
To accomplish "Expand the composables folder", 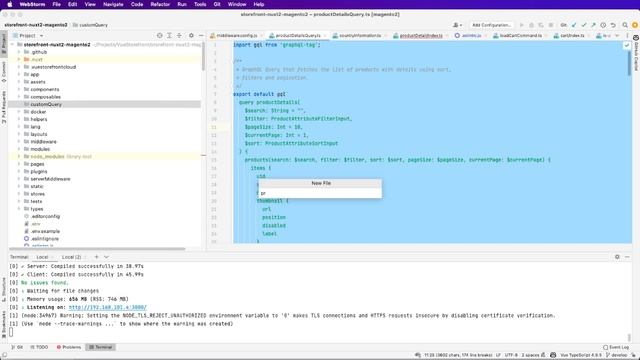I will pos(19,97).
